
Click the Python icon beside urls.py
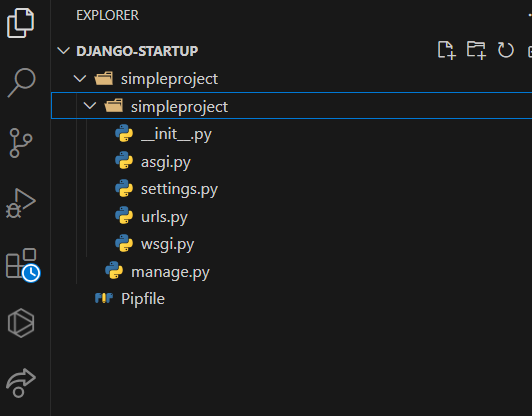(124, 215)
